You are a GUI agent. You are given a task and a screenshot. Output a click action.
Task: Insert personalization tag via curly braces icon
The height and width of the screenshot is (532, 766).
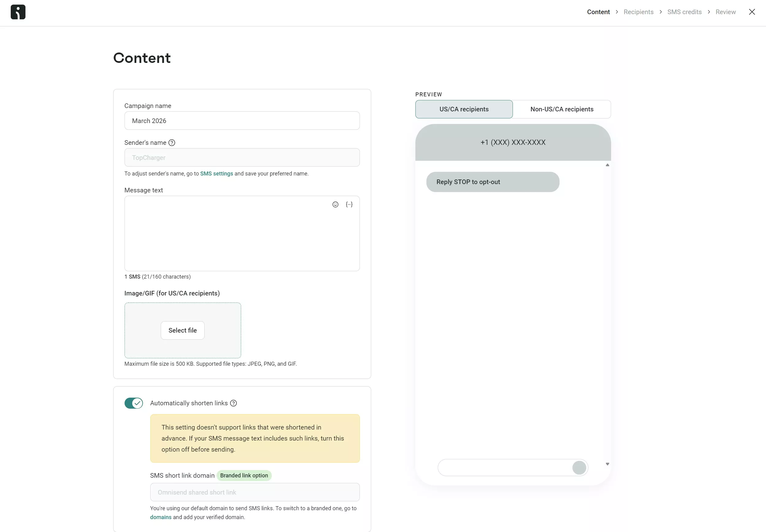click(349, 205)
